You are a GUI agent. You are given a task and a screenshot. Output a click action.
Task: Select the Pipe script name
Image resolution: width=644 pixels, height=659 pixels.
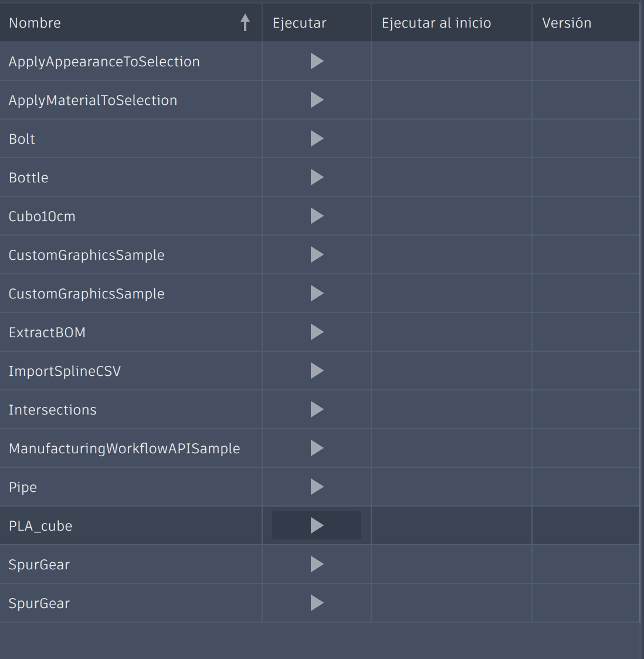click(x=23, y=487)
